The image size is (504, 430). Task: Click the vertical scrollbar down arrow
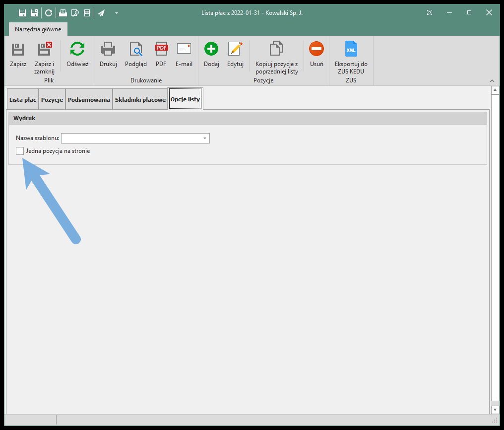click(x=495, y=410)
